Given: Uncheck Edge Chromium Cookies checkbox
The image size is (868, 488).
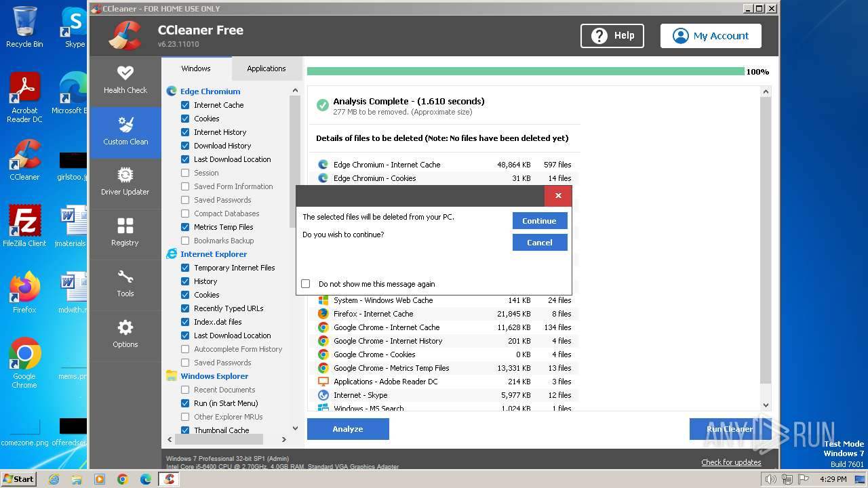Looking at the screenshot, I should pos(185,119).
